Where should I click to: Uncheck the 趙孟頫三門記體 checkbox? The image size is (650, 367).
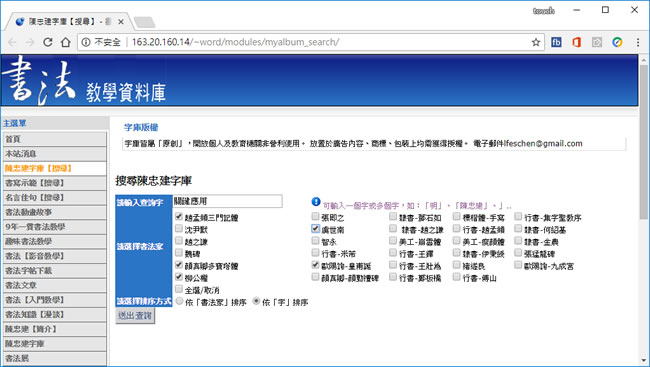coord(179,216)
